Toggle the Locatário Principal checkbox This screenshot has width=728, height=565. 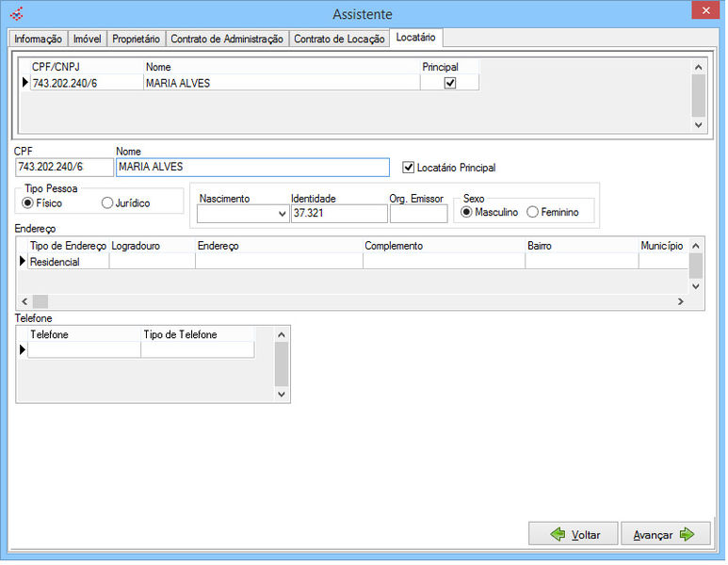coord(408,168)
